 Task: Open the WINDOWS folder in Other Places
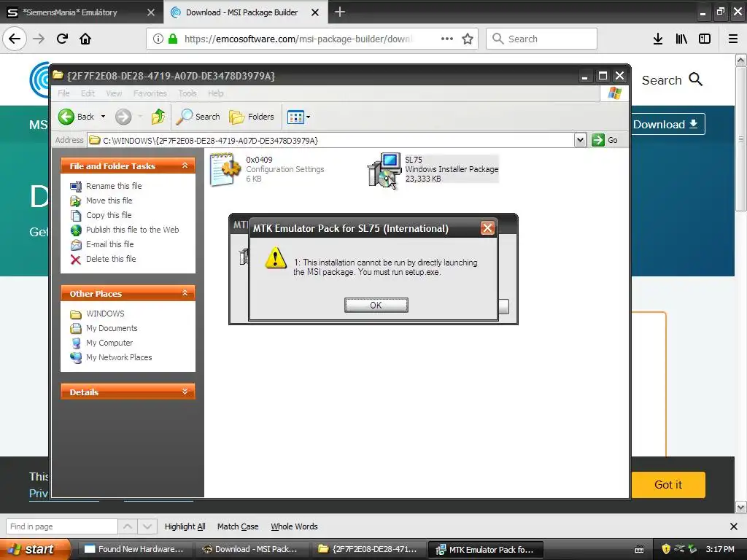(x=105, y=314)
